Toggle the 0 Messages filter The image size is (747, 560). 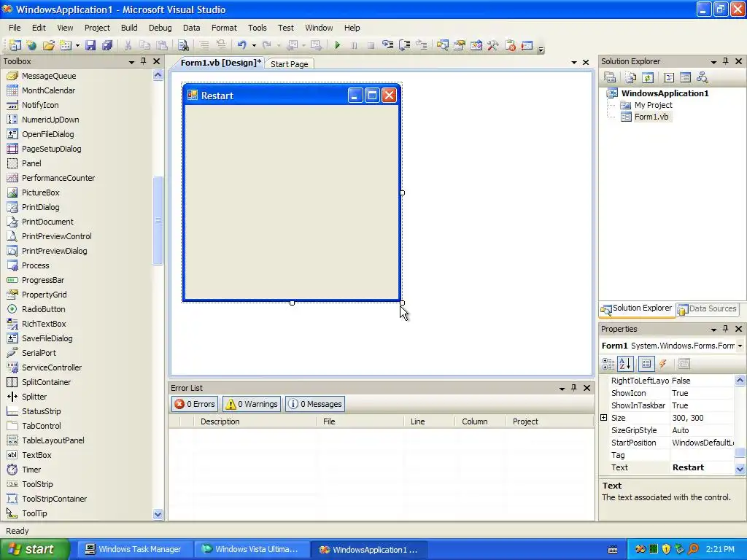coord(315,404)
